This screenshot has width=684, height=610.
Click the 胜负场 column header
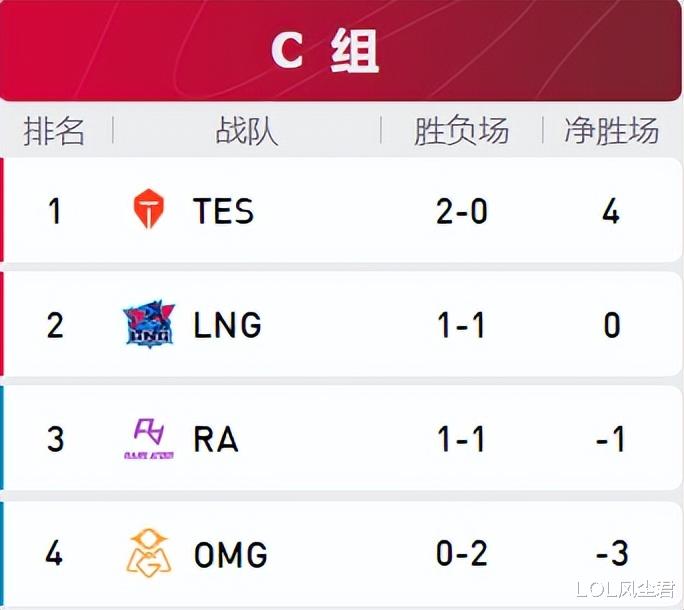pos(461,130)
